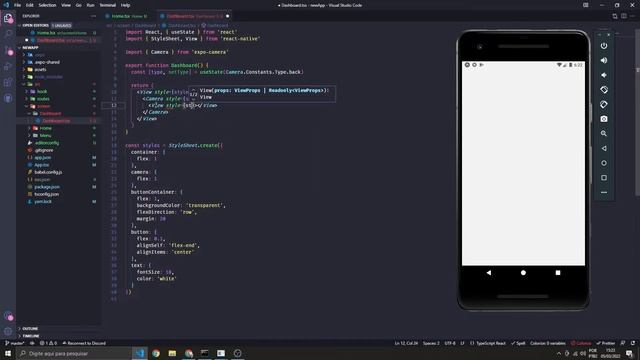The width and height of the screenshot is (640, 360).
Task: Click the Windows taskbar search box
Action: 75,353
